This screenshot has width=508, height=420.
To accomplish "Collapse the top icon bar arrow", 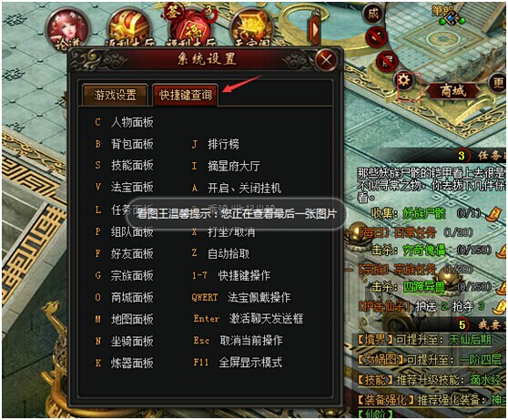I will [314, 29].
